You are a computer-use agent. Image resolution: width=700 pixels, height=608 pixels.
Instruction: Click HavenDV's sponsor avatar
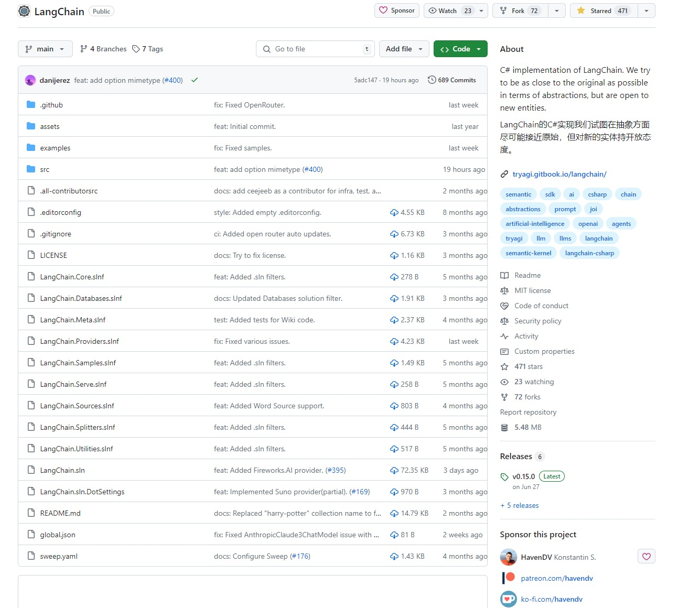click(x=509, y=557)
